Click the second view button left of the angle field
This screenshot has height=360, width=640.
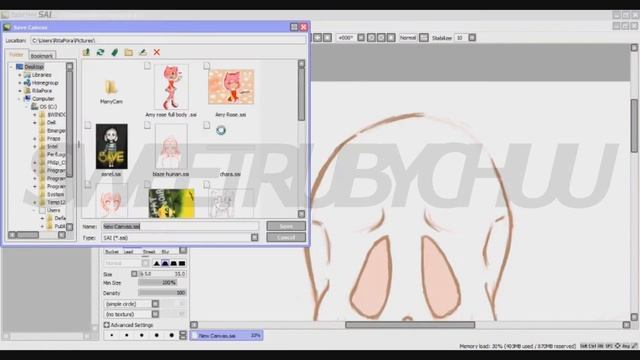327,38
